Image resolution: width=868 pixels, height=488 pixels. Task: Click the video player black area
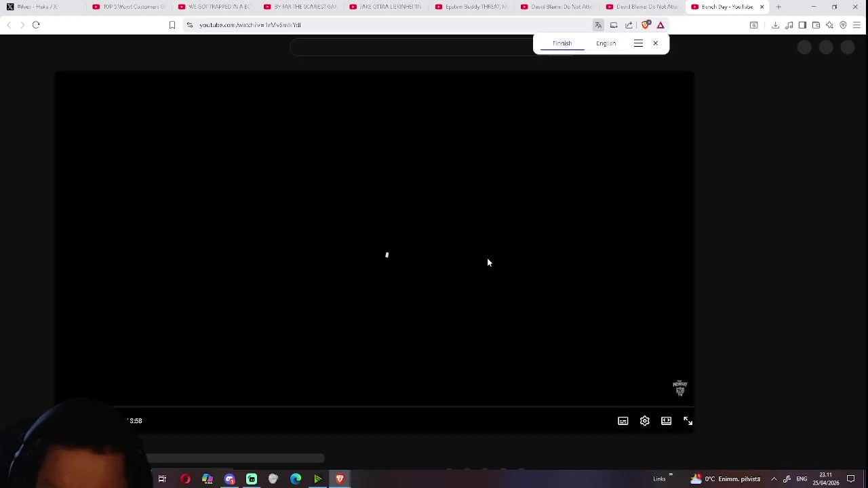pos(374,237)
